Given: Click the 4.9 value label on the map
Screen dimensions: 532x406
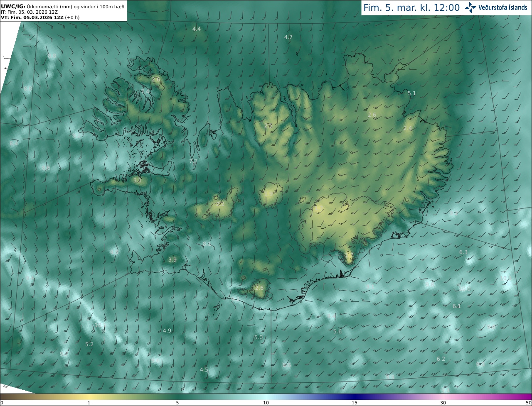Looking at the screenshot, I should coord(167,330).
